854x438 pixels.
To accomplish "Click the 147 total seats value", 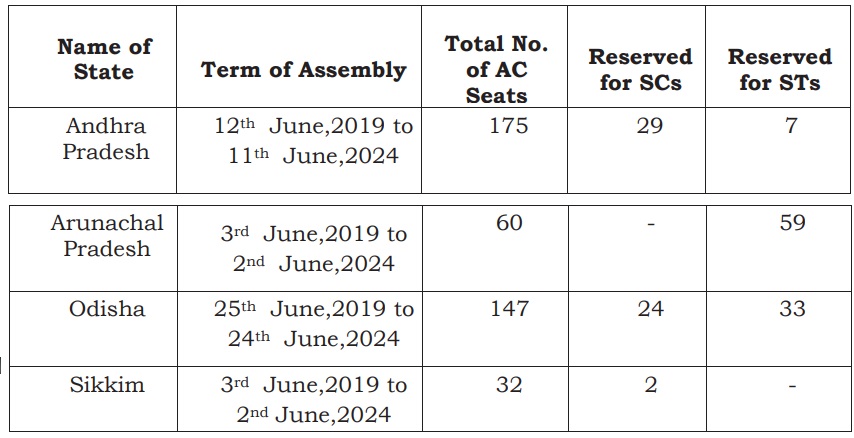I will tap(509, 309).
